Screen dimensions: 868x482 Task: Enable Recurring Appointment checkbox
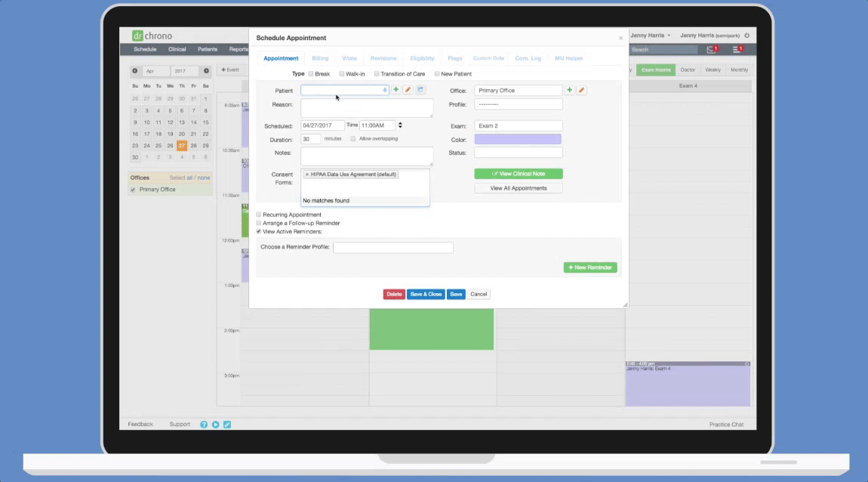pyautogui.click(x=259, y=215)
